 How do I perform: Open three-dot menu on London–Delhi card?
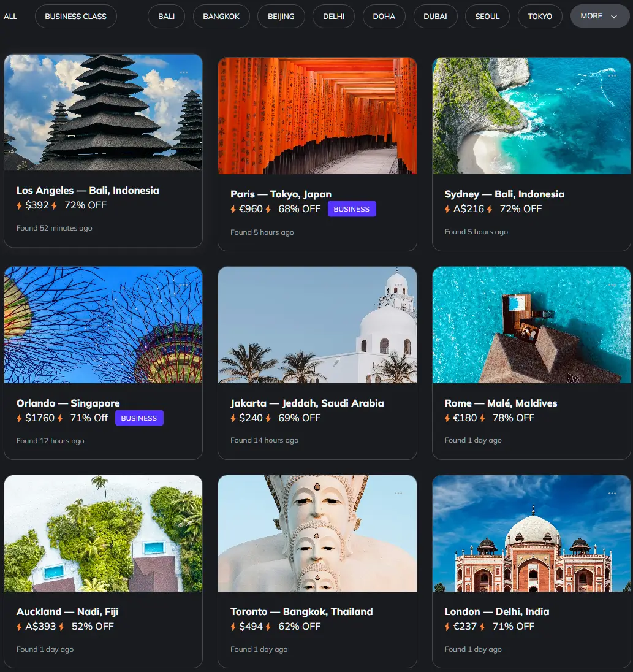pos(612,493)
